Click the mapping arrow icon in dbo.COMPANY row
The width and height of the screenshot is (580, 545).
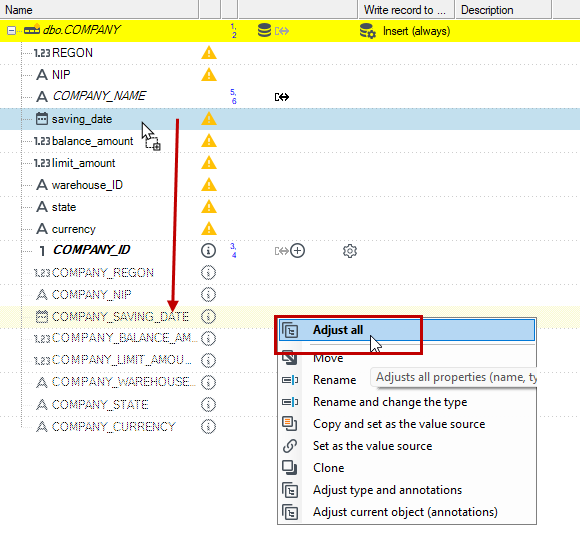coord(282,31)
